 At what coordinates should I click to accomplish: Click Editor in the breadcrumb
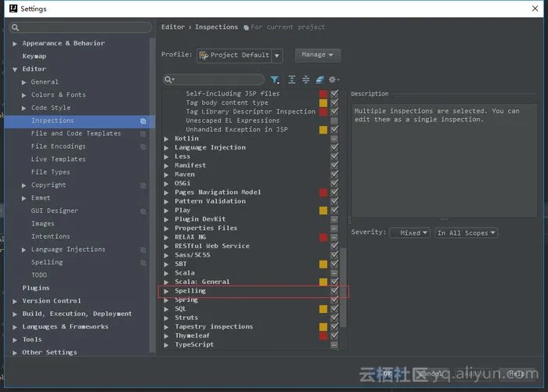pos(173,27)
